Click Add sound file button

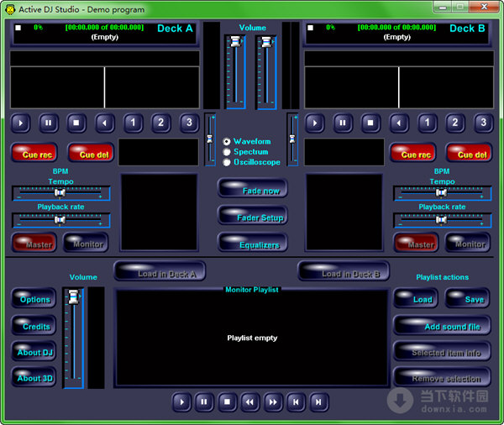[442, 325]
